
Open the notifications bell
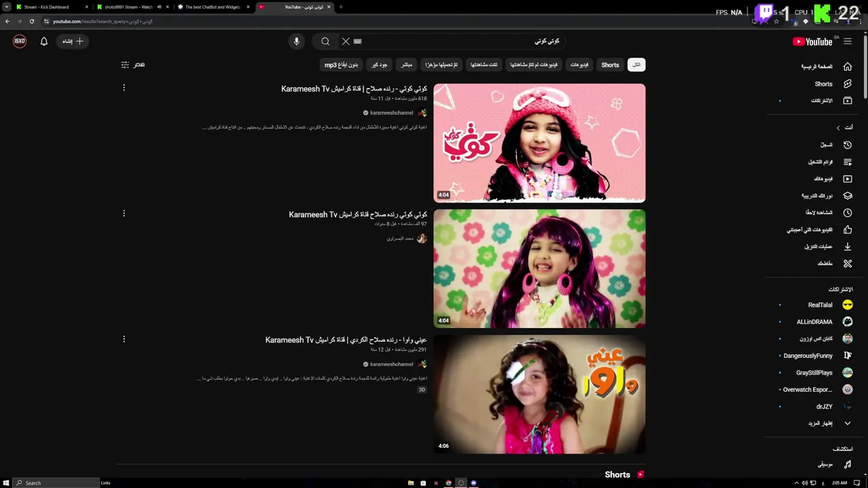tap(44, 41)
